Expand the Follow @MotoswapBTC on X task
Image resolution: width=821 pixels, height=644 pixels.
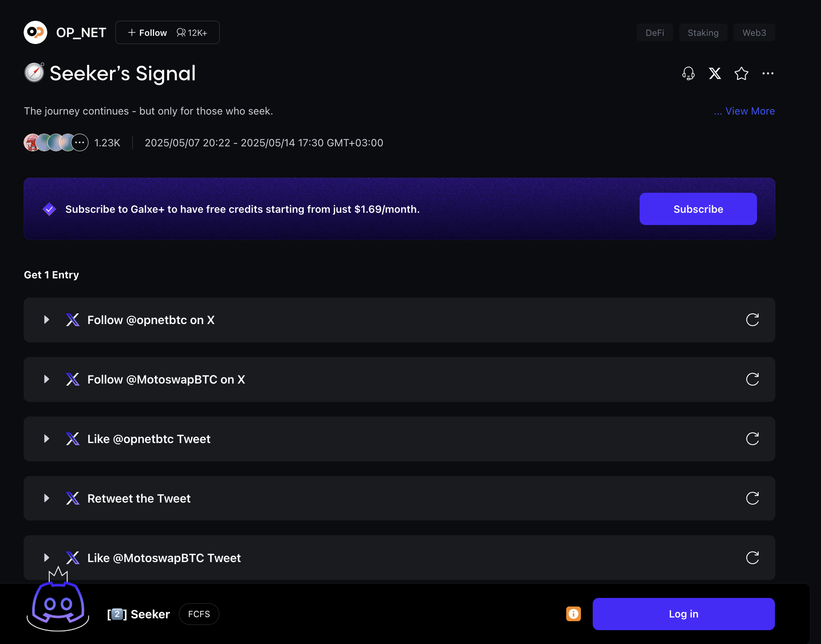[46, 379]
